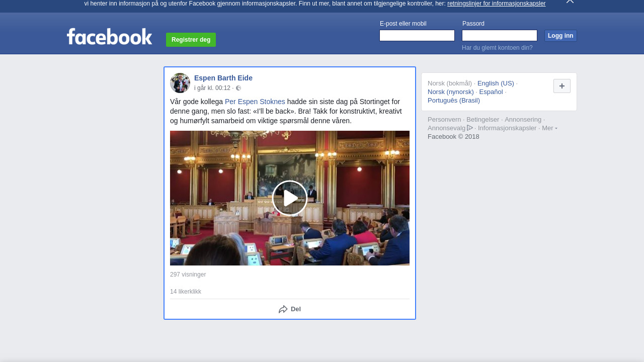Open Espen Barth Eide's profile picture

pos(180,83)
